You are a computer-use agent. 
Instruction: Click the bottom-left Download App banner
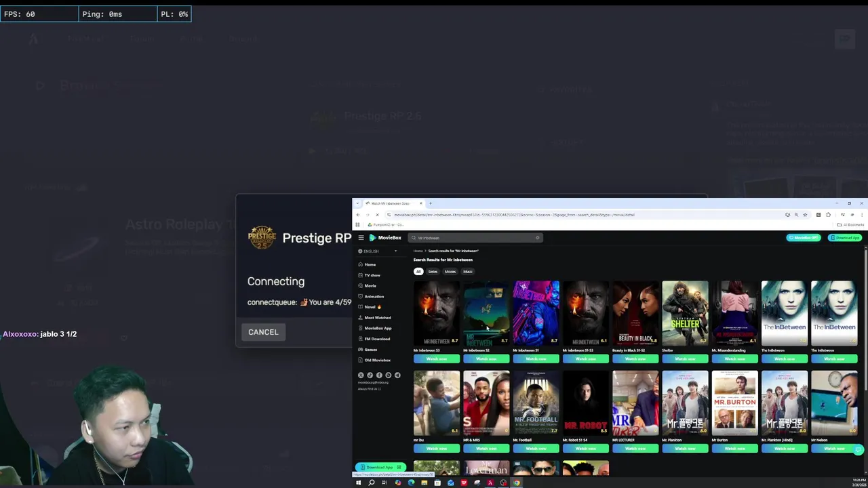[x=380, y=467]
